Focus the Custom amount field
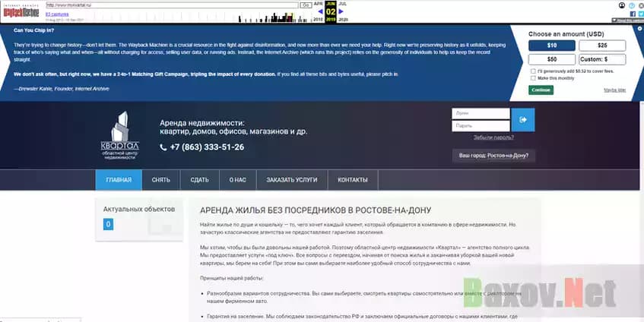 click(602, 59)
